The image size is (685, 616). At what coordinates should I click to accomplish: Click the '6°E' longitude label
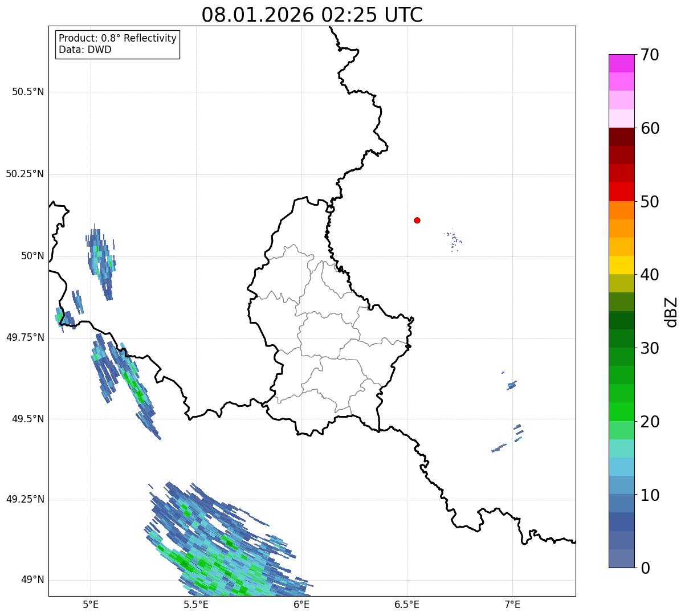tap(301, 604)
